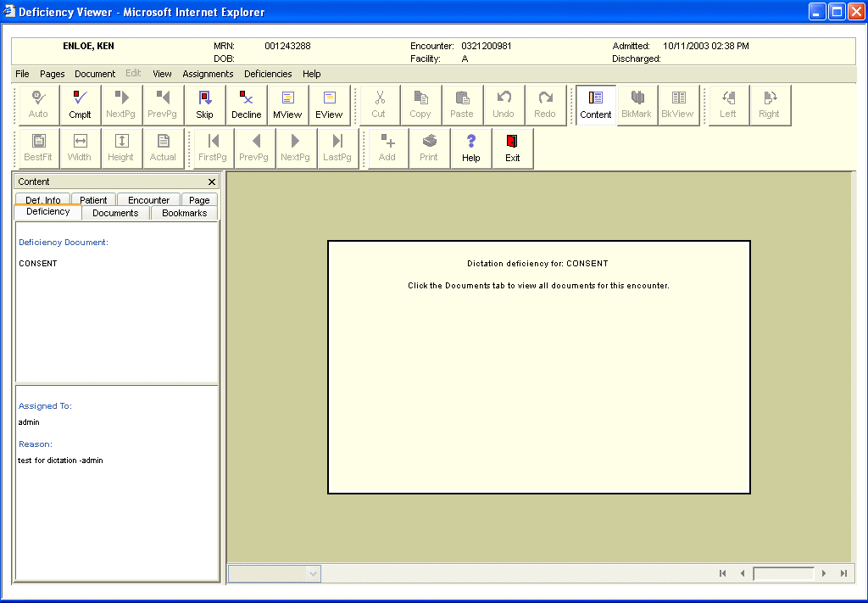Open the Assignments menu
The image size is (868, 603).
tap(208, 74)
